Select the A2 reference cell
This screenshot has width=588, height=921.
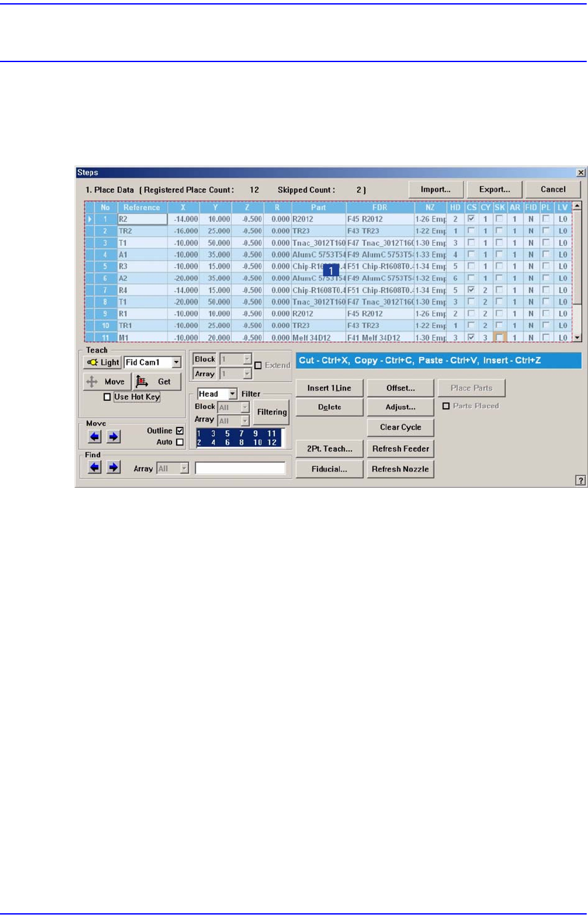(142, 279)
